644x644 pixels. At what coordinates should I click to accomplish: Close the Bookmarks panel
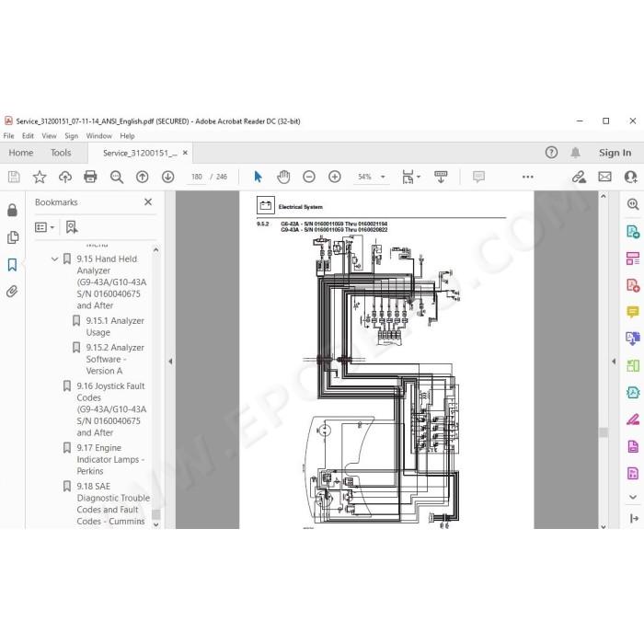148,202
